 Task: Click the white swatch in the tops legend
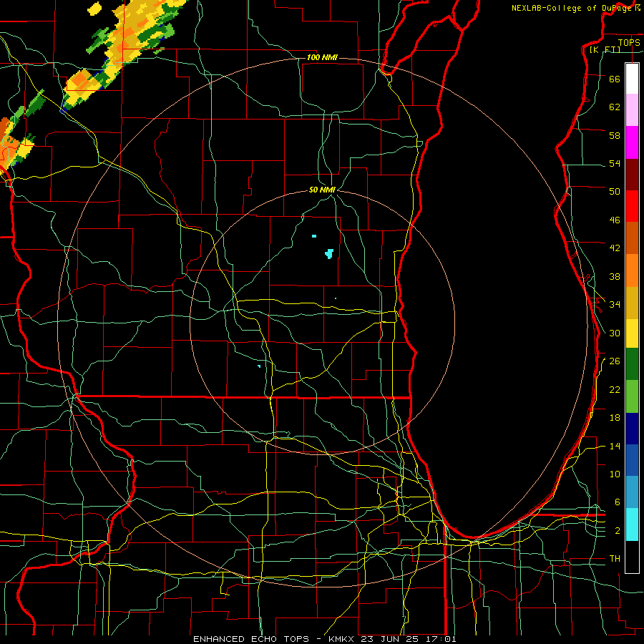click(632, 79)
